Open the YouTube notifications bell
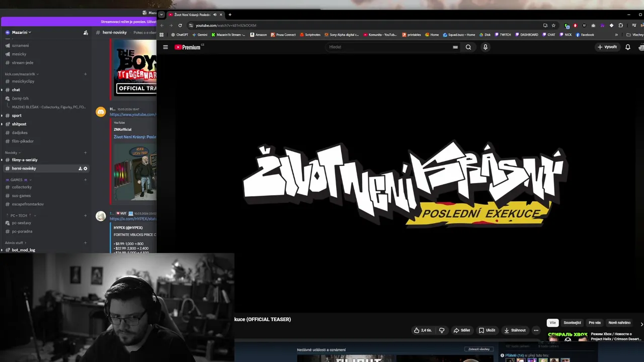644x362 pixels. [627, 47]
